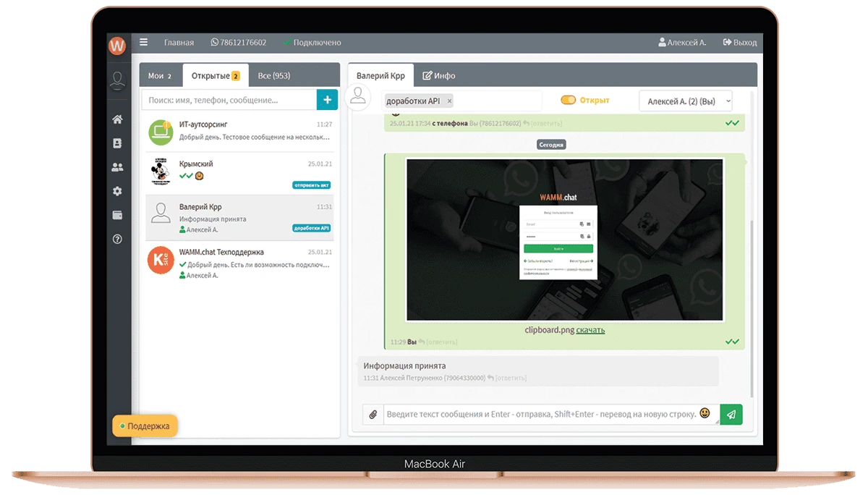Image resolution: width=868 pixels, height=495 pixels.
Task: Click the Валерий Крр avatar in chat list
Action: 161,213
